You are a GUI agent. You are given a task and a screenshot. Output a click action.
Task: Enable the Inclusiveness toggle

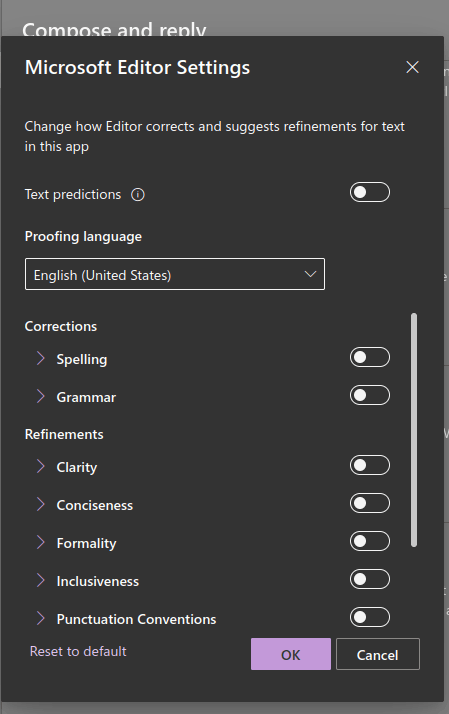(x=370, y=579)
